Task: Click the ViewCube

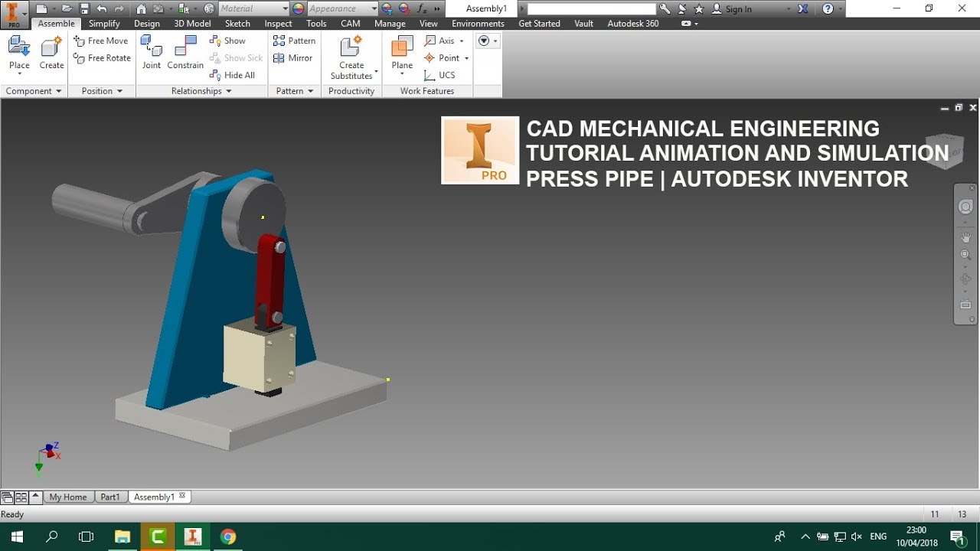Action: 943,150
